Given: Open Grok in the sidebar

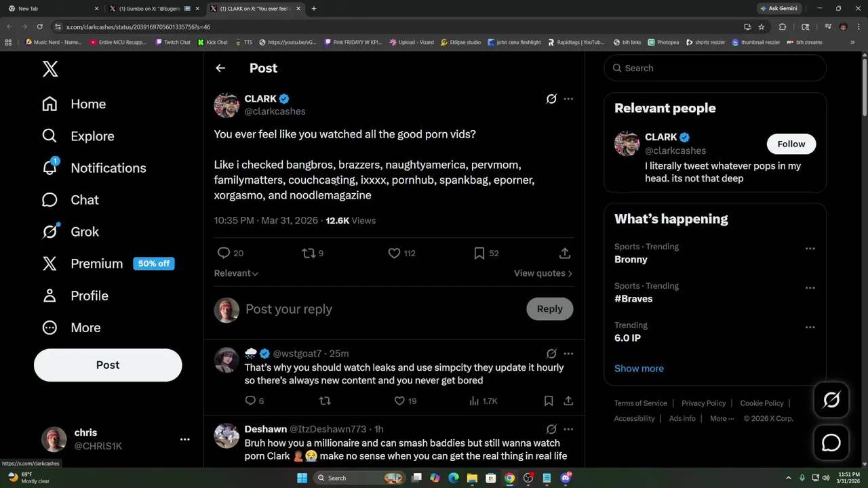Looking at the screenshot, I should point(70,232).
